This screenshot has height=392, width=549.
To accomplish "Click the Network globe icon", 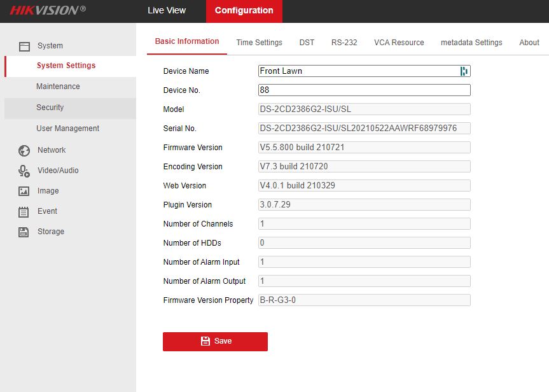I will point(24,151).
